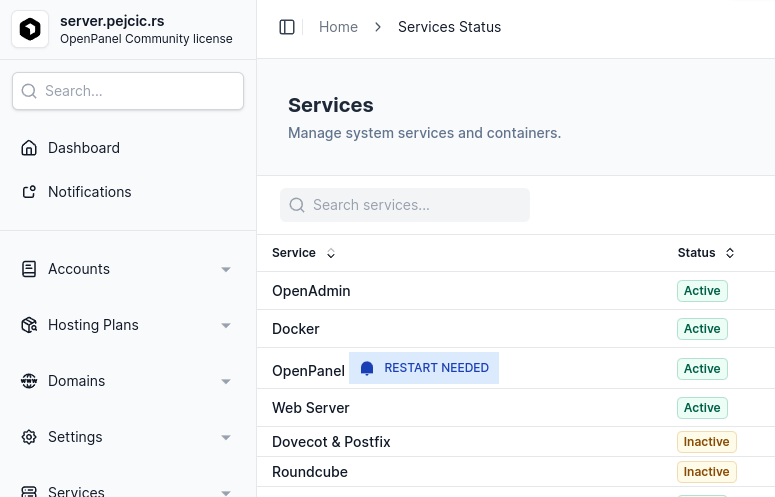
Task: Click the bell icon in Restart Needed badge
Action: (367, 368)
